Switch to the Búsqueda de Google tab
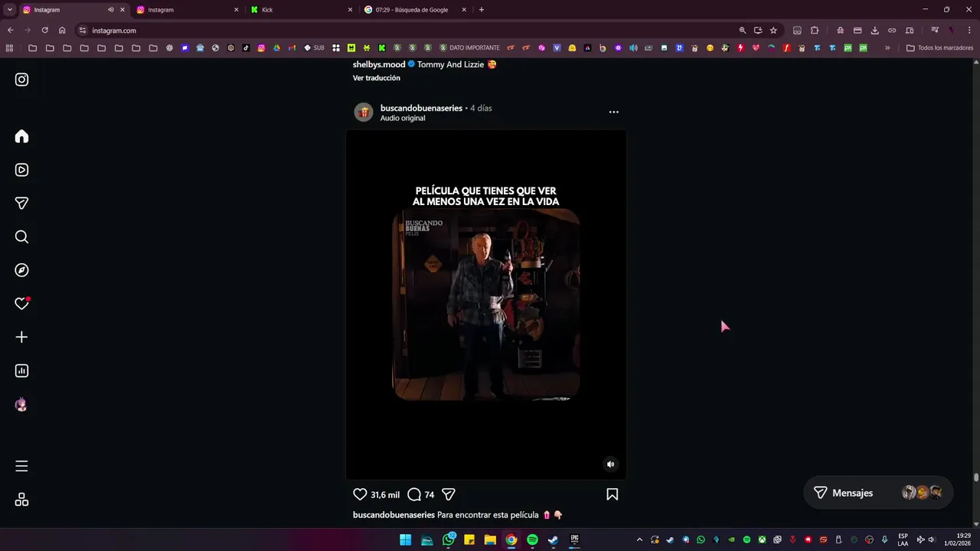This screenshot has height=551, width=980. click(415, 10)
